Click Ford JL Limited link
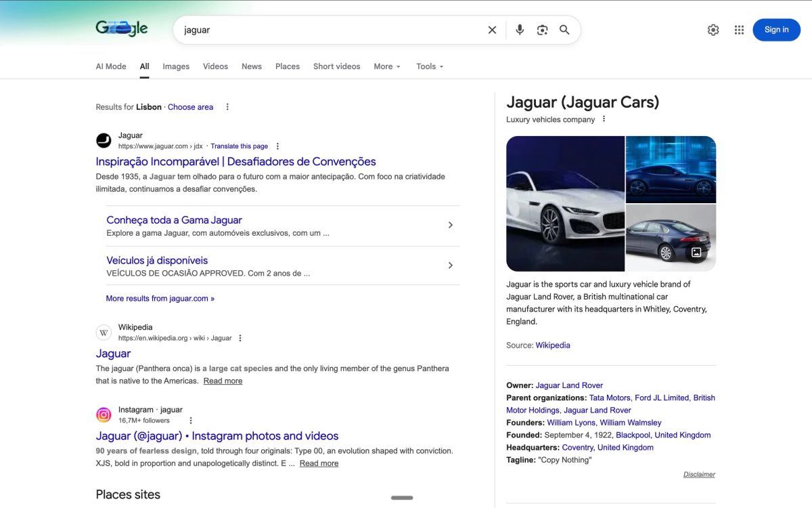Image resolution: width=812 pixels, height=508 pixels. pos(662,398)
